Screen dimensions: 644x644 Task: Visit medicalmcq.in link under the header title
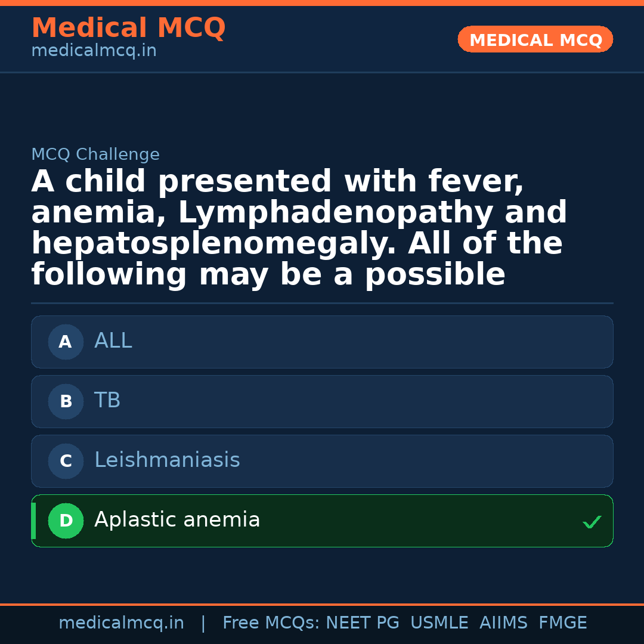94,51
